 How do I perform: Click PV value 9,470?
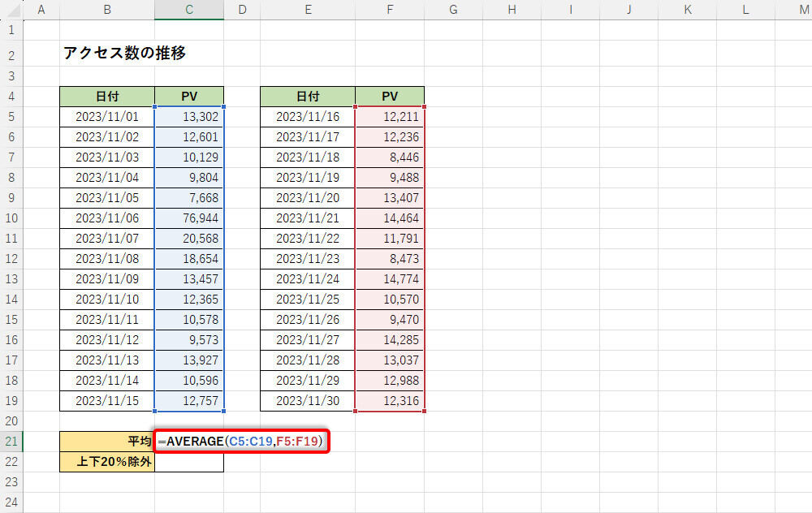[x=390, y=319]
